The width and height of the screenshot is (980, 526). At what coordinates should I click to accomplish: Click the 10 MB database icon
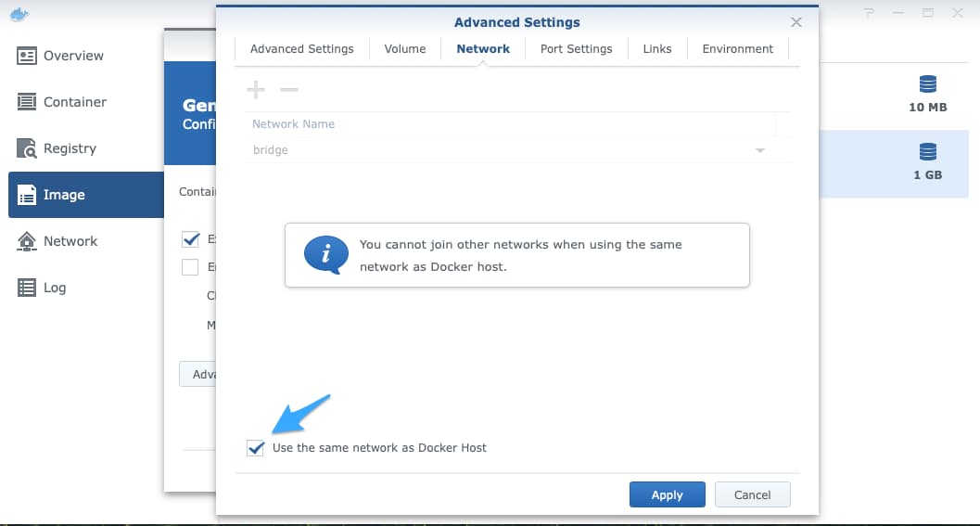point(927,84)
